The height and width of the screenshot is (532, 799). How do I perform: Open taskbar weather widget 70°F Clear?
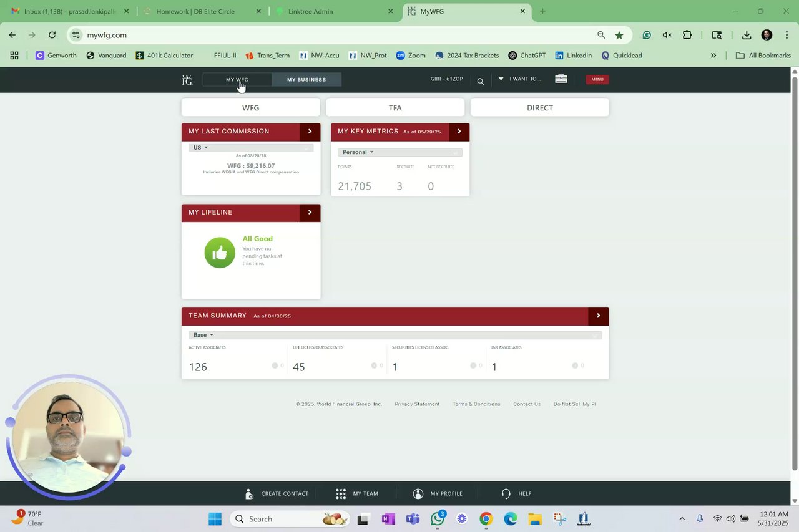(27, 519)
